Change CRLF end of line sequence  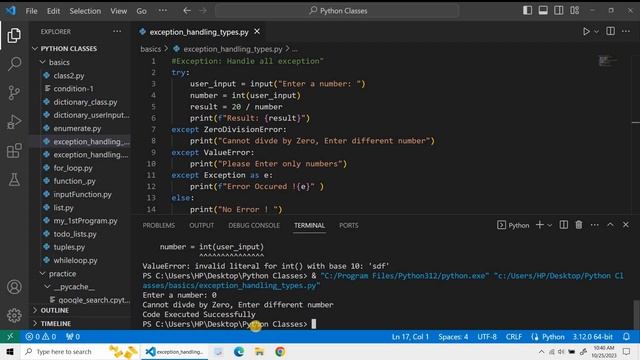tap(514, 337)
